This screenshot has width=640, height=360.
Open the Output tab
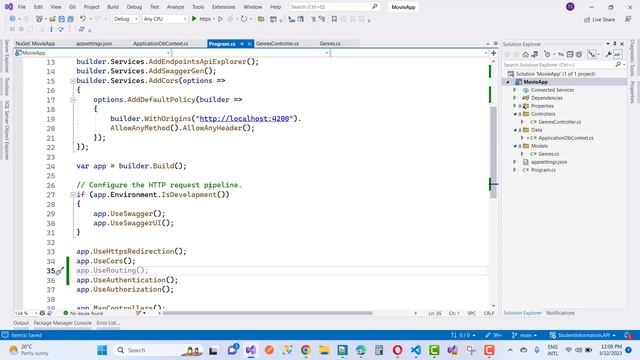tap(21, 323)
